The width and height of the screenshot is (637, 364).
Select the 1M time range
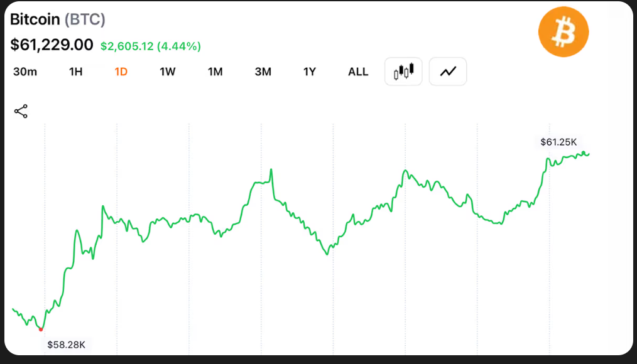pyautogui.click(x=215, y=72)
